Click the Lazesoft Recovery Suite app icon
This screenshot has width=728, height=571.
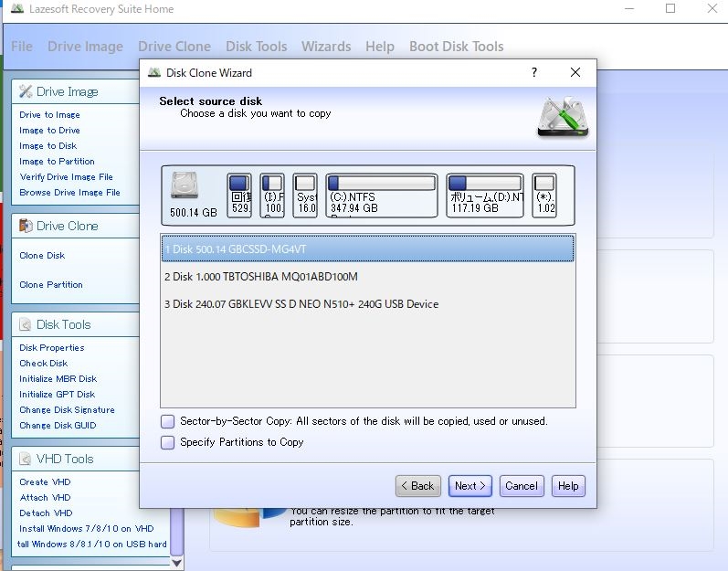17,8
